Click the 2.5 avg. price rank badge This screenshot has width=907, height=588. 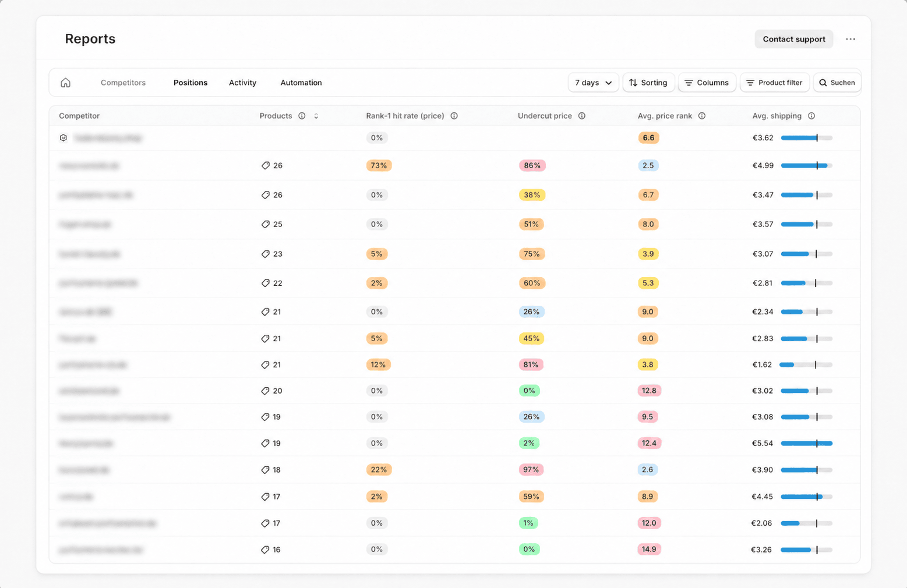click(x=648, y=166)
